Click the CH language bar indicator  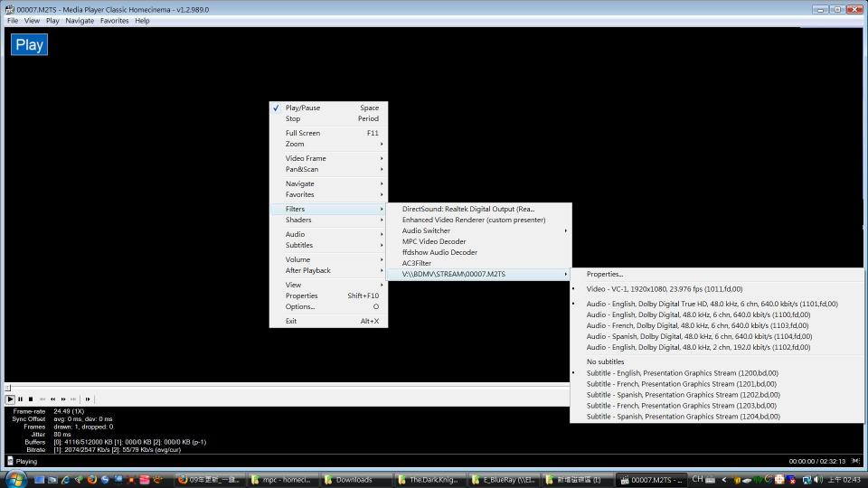pyautogui.click(x=697, y=479)
